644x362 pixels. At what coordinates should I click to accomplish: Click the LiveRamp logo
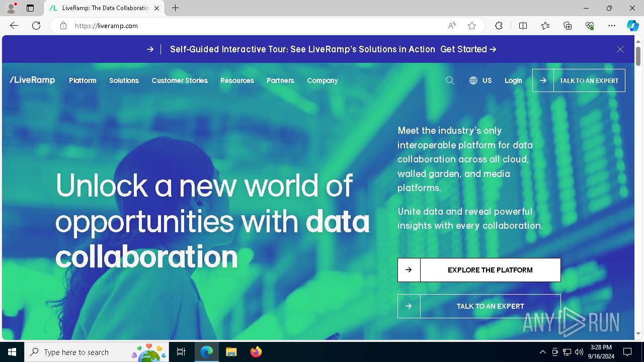(x=32, y=80)
